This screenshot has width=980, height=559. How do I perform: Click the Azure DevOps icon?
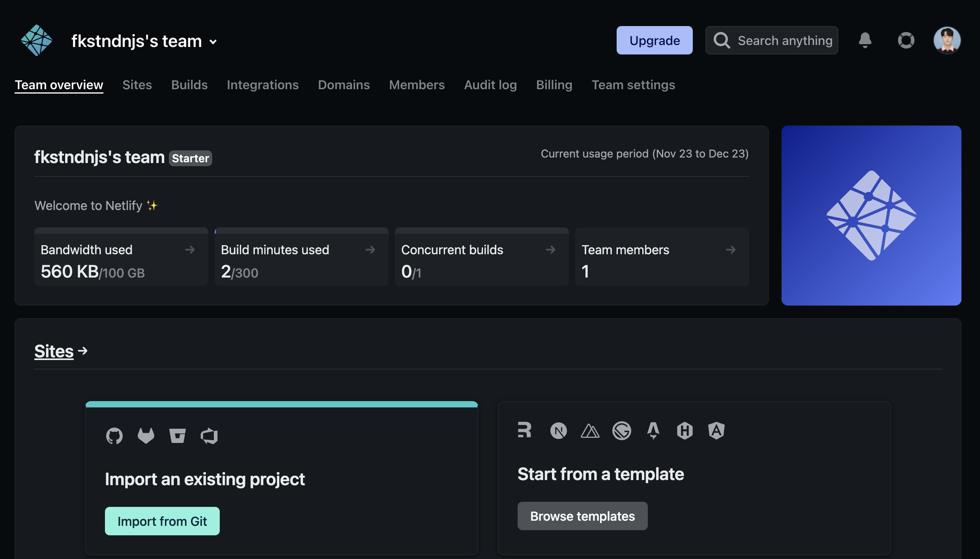click(209, 436)
